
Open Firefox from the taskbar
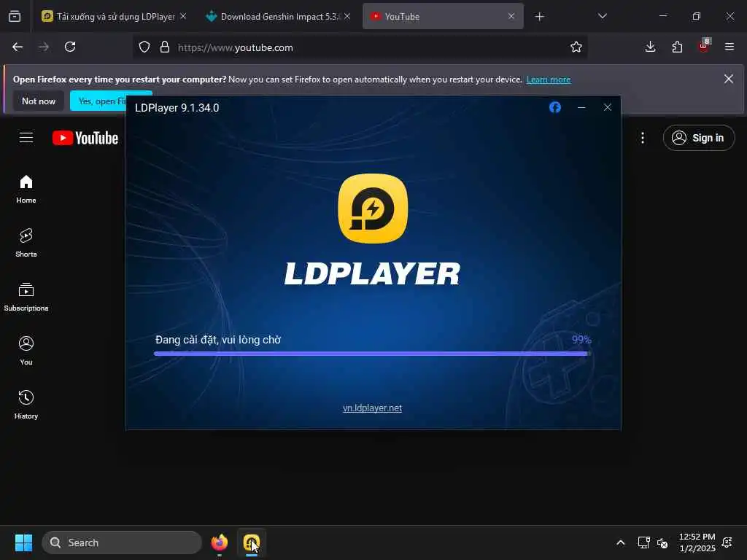[x=219, y=542]
